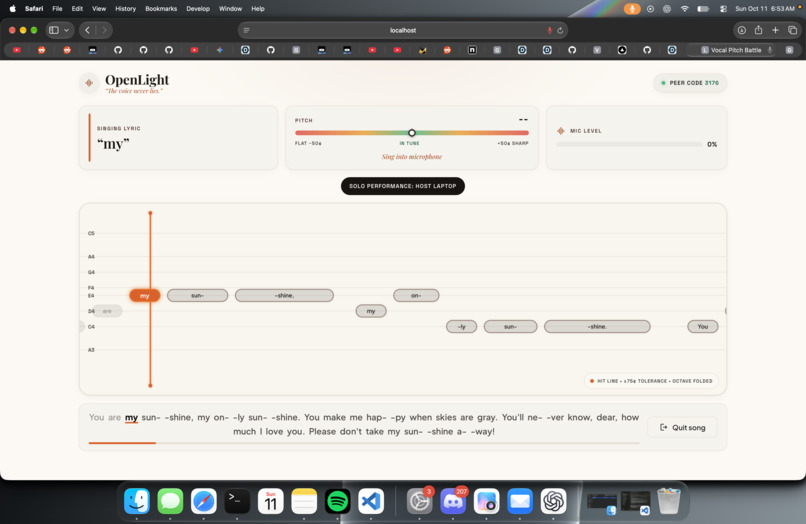
Task: Click the '-shine,' note on E4
Action: click(284, 296)
